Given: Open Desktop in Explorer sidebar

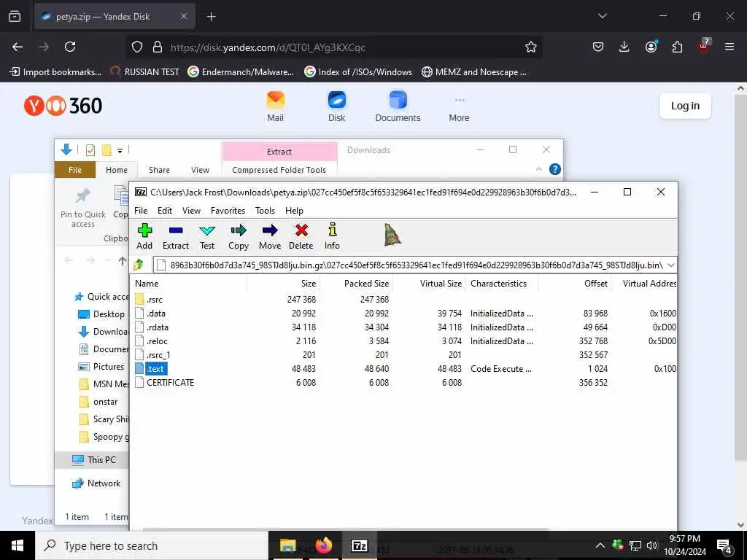Looking at the screenshot, I should (101, 314).
